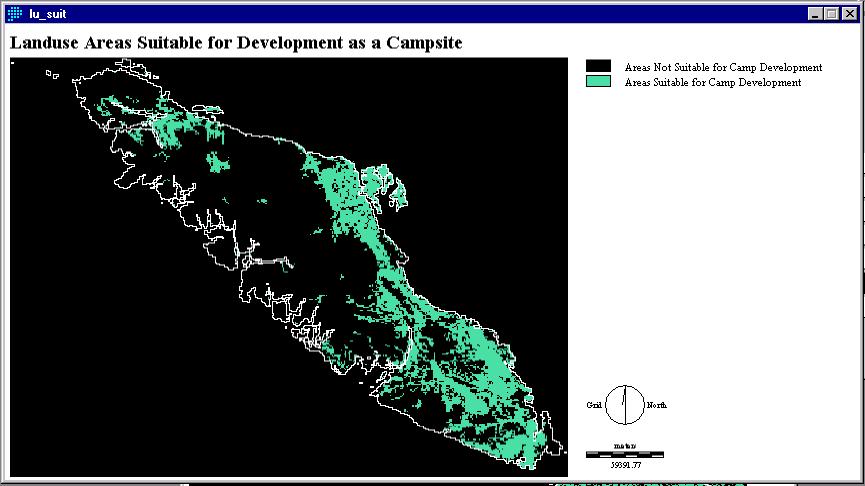This screenshot has height=486, width=865.
Task: Select the meters scale bar graphic
Action: click(624, 454)
